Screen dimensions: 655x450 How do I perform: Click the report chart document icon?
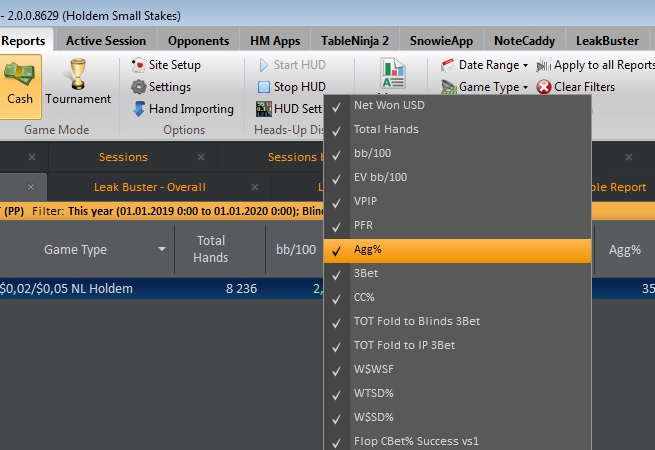tap(393, 74)
